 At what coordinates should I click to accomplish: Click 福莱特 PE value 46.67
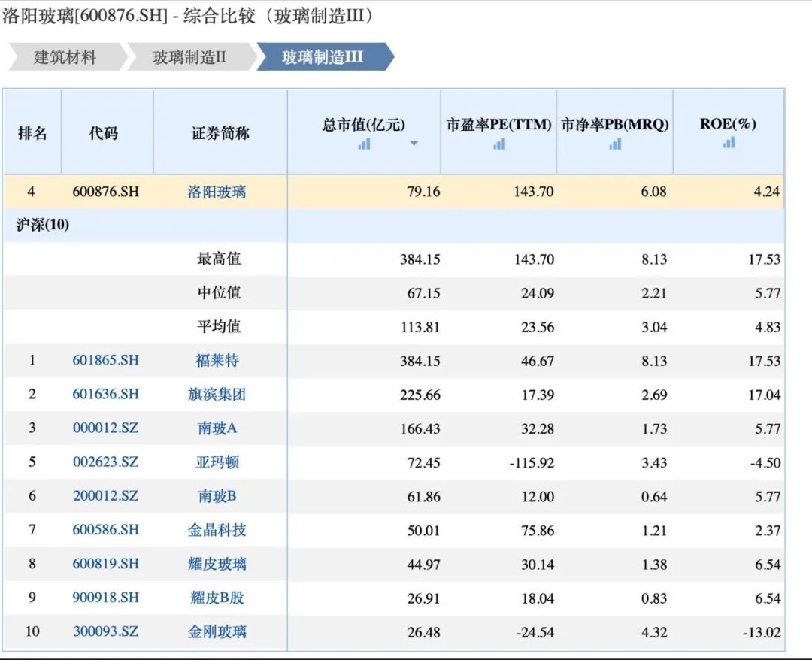click(538, 361)
